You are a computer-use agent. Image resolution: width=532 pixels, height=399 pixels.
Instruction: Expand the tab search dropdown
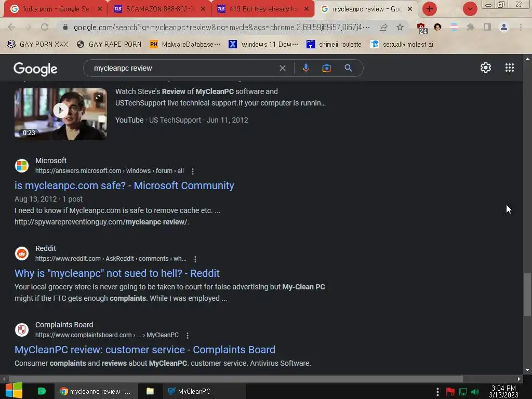[470, 9]
